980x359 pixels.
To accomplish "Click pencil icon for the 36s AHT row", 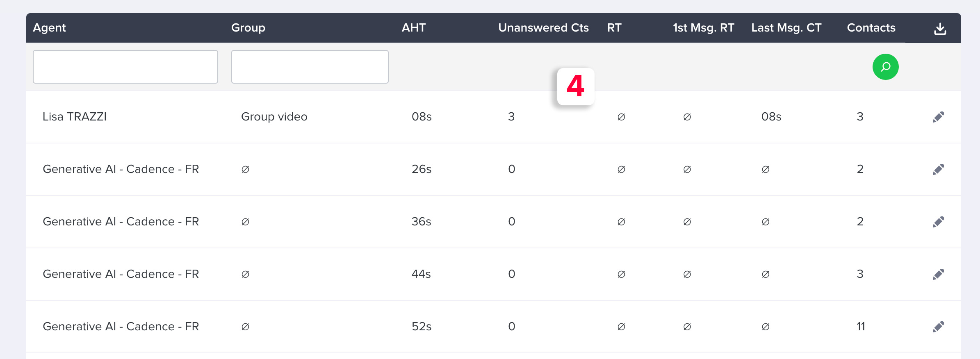I will tap(938, 222).
